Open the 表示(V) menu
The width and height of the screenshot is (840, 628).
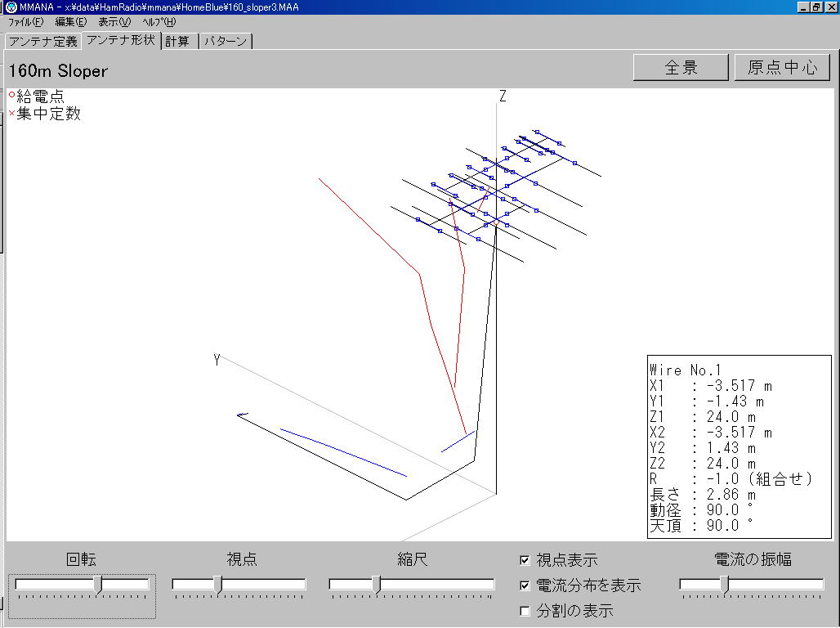point(114,22)
